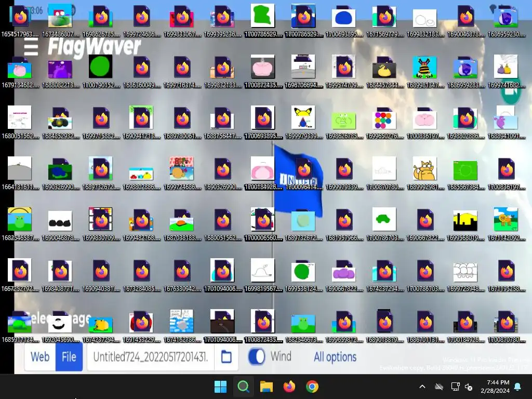
Task: Select orange cat file 1689992981
Action: point(425,173)
